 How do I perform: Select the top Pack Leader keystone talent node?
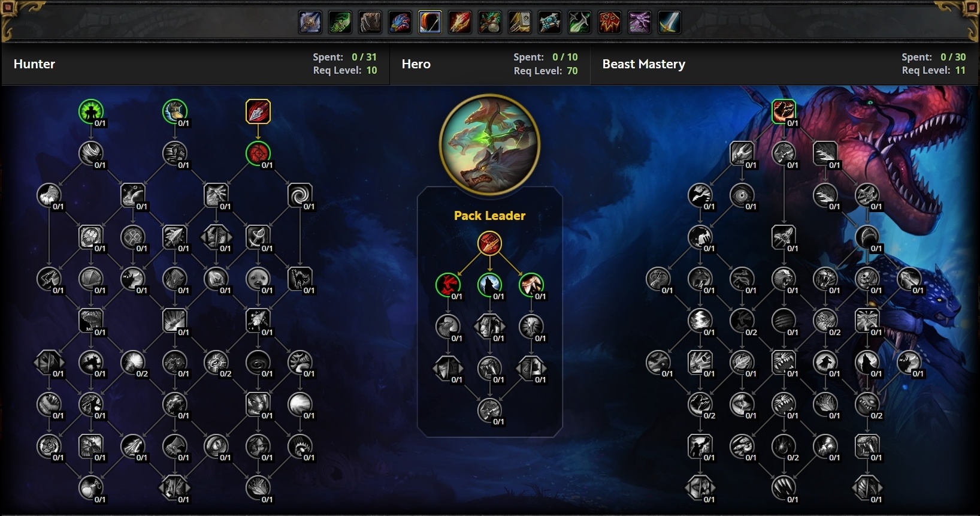click(x=489, y=243)
